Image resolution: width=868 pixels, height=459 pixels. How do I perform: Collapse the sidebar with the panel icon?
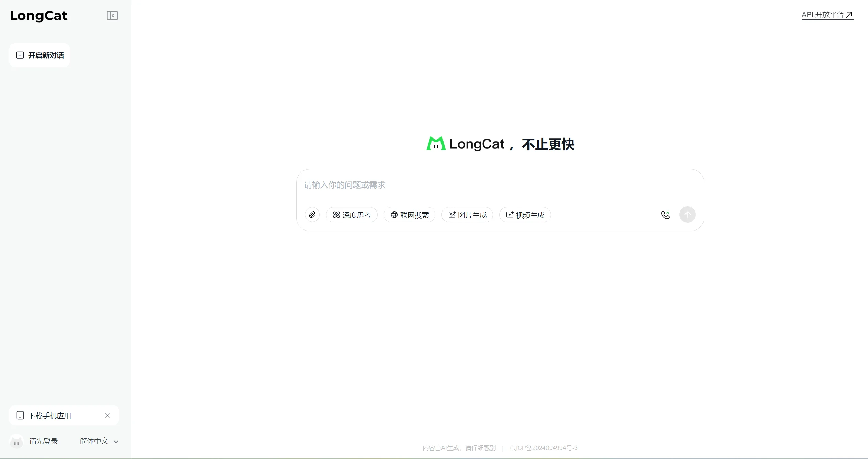(112, 16)
